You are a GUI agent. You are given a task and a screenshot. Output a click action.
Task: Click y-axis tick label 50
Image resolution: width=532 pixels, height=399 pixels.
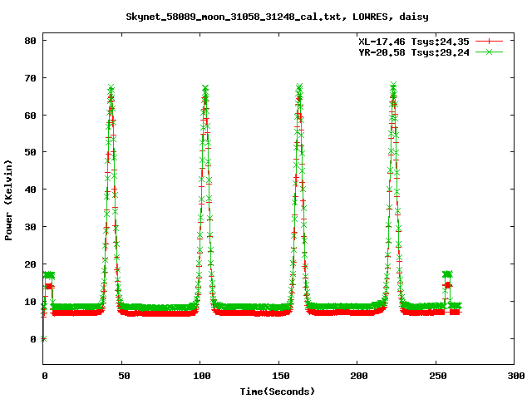(x=31, y=152)
